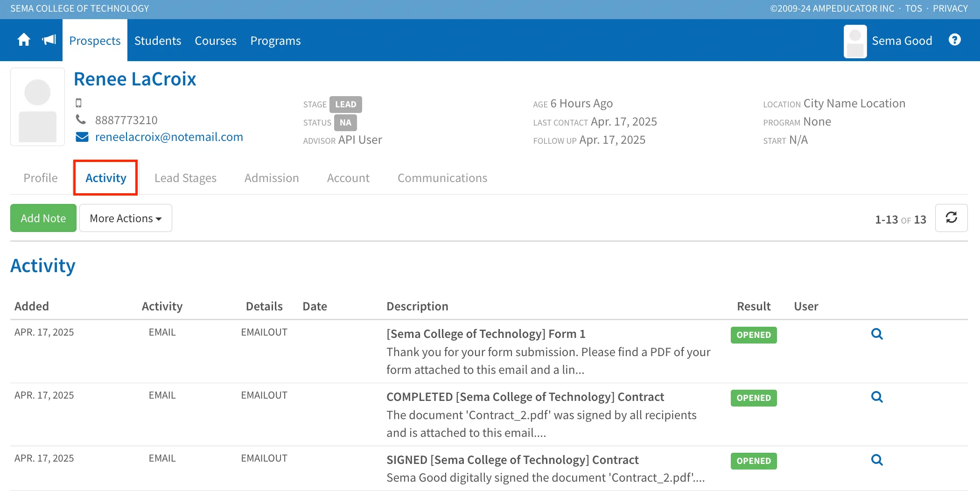Open the Programs menu
Image resolution: width=980 pixels, height=491 pixels.
tap(275, 41)
